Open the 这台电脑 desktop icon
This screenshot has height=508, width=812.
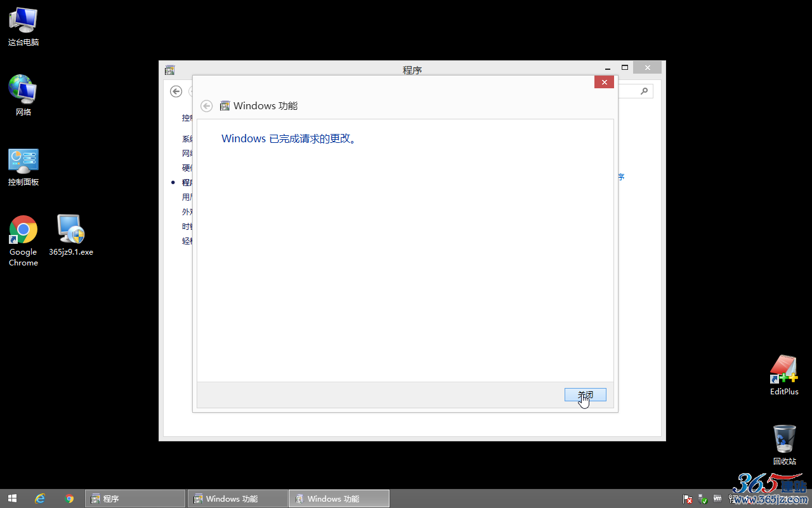point(23,27)
